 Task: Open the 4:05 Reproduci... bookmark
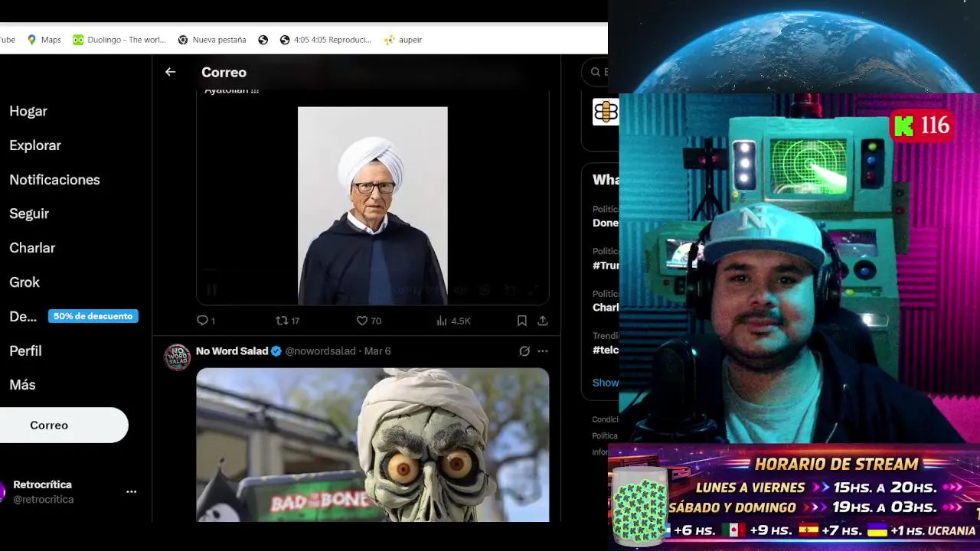[x=325, y=40]
